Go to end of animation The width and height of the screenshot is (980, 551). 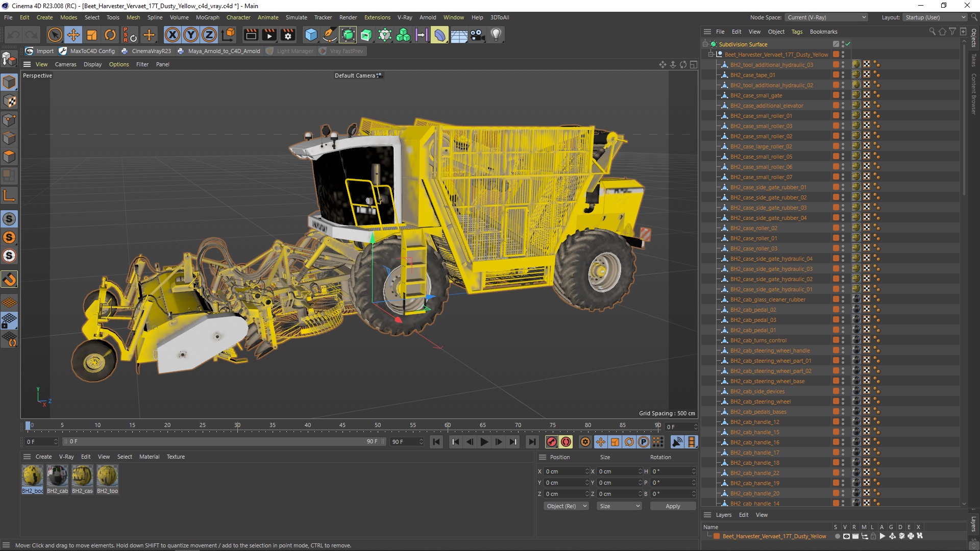tap(532, 442)
